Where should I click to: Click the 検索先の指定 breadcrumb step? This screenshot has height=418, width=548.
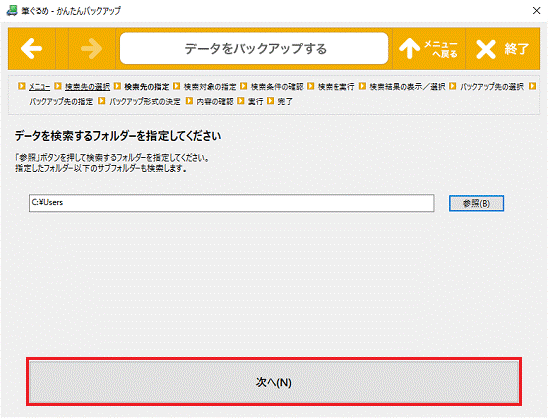[147, 87]
